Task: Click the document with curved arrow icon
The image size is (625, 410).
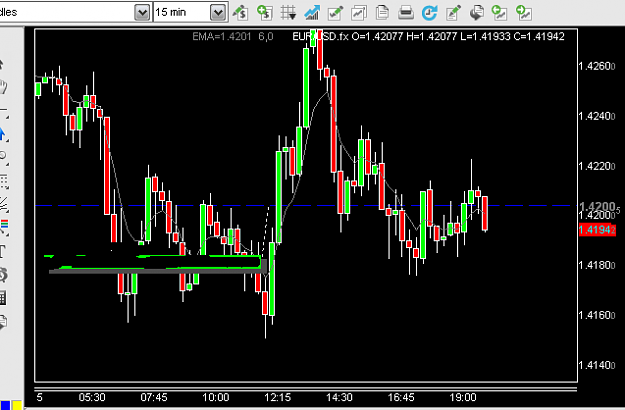Action: 477,12
